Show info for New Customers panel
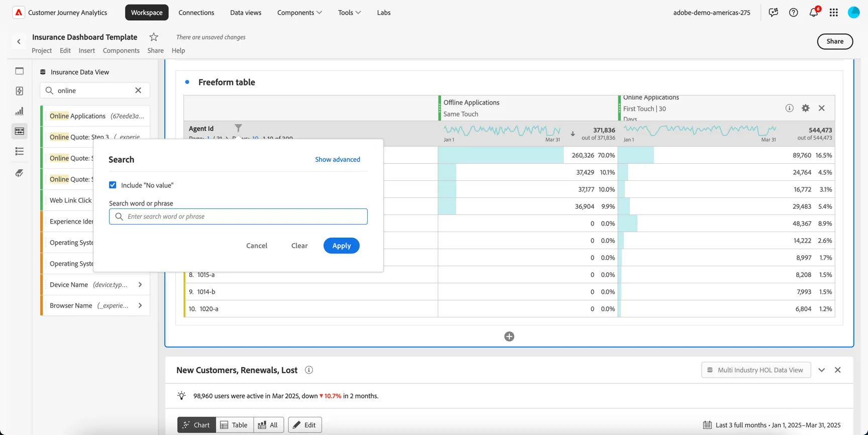Viewport: 868px width, 435px height. coord(309,370)
